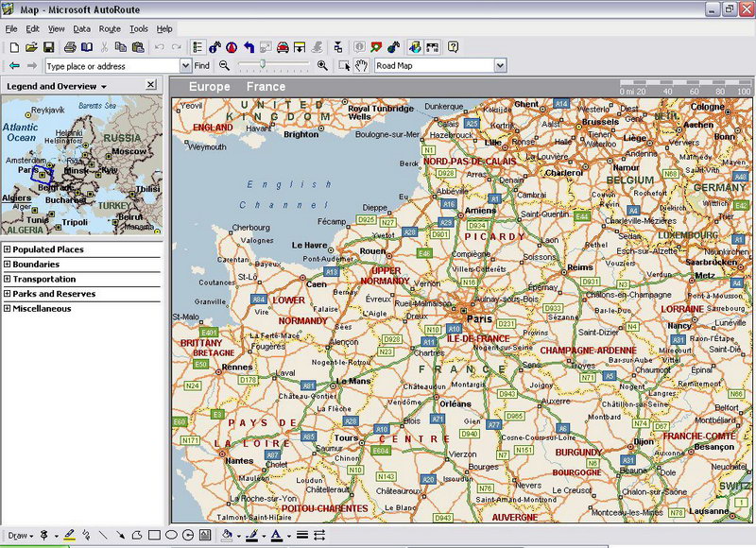Screen dimensions: 756x548
Task: Select the Freeform shape tool
Action: click(137, 535)
